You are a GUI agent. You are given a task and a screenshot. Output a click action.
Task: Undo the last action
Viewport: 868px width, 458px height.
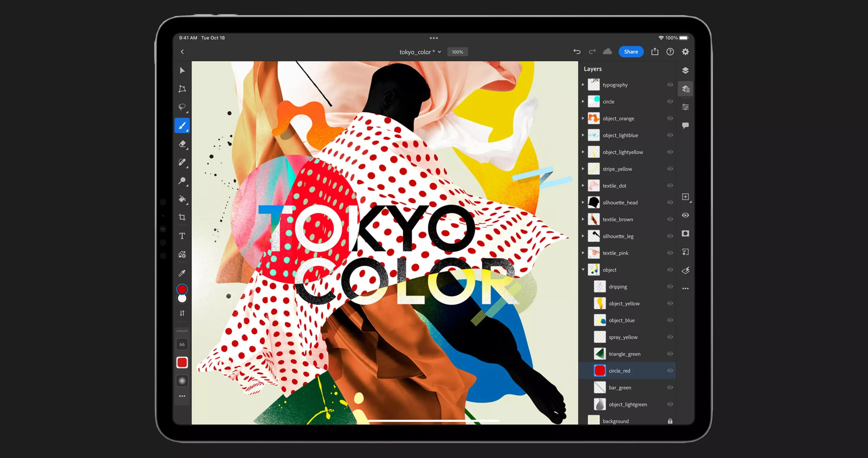pyautogui.click(x=578, y=52)
